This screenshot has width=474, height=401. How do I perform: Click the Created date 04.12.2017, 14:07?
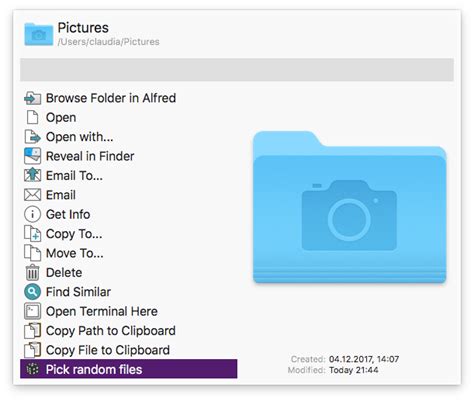tap(364, 359)
